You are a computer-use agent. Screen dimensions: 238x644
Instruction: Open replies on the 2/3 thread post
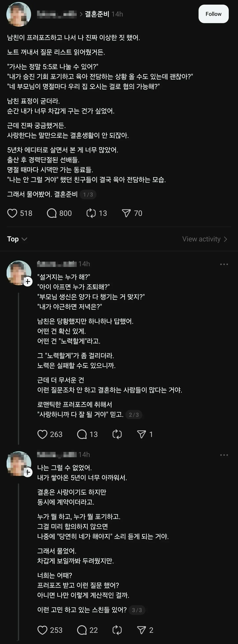tap(82, 434)
